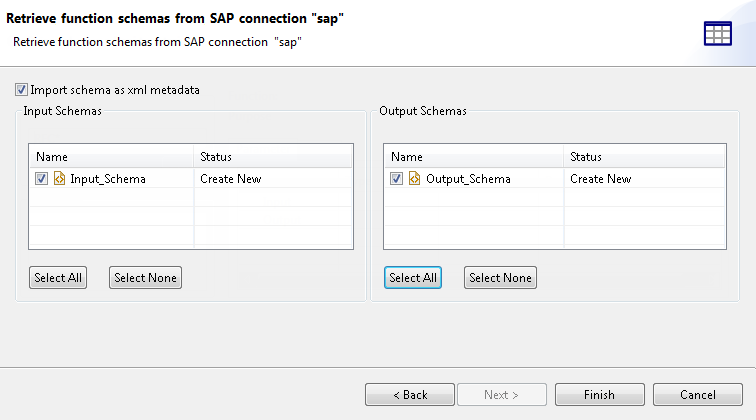Click the Output_Schema file icon
The height and width of the screenshot is (420, 756).
[x=415, y=179]
